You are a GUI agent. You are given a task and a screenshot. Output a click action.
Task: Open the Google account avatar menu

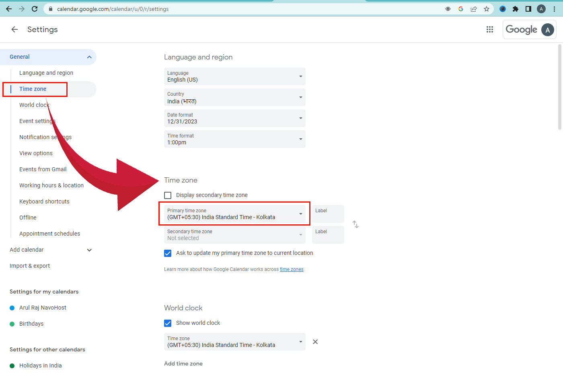(548, 29)
